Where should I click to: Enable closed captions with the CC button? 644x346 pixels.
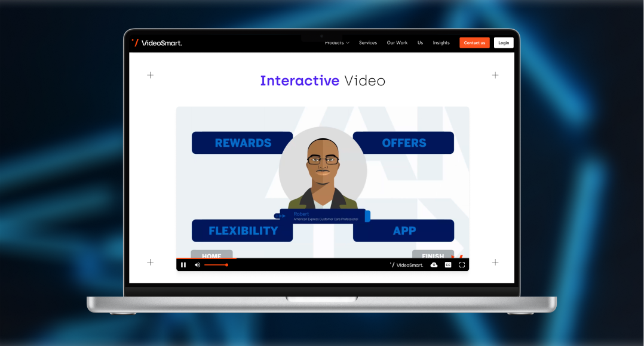point(447,264)
